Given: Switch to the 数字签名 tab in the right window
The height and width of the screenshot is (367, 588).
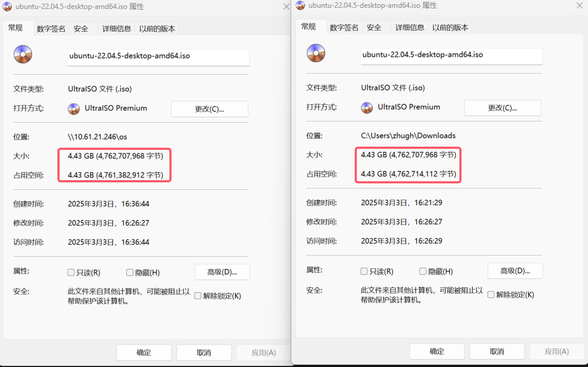Looking at the screenshot, I should [x=344, y=28].
